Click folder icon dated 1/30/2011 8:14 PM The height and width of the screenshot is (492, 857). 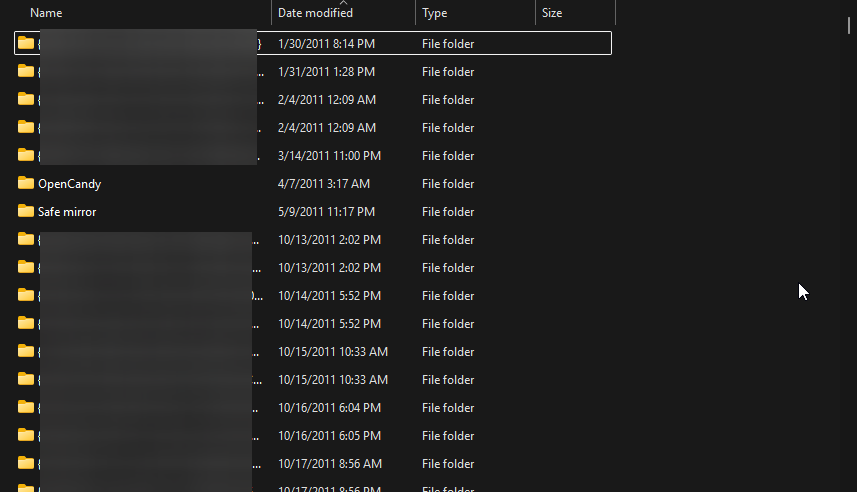(x=26, y=43)
